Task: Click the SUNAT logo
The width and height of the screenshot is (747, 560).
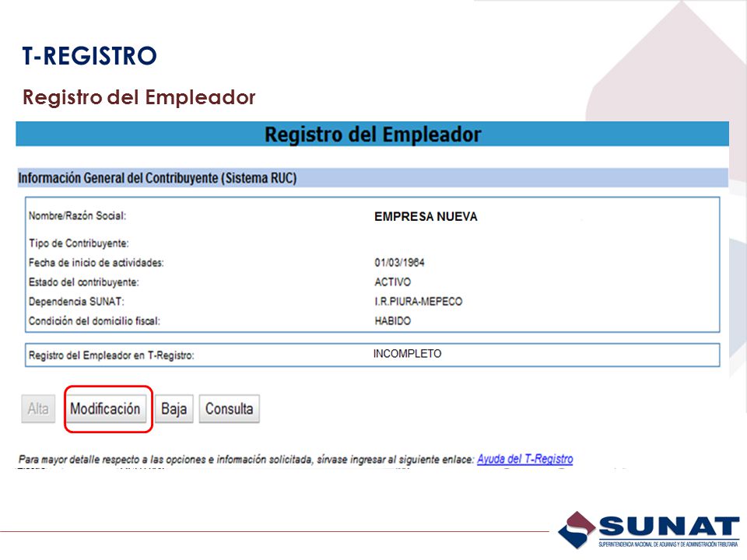Action: 649,530
